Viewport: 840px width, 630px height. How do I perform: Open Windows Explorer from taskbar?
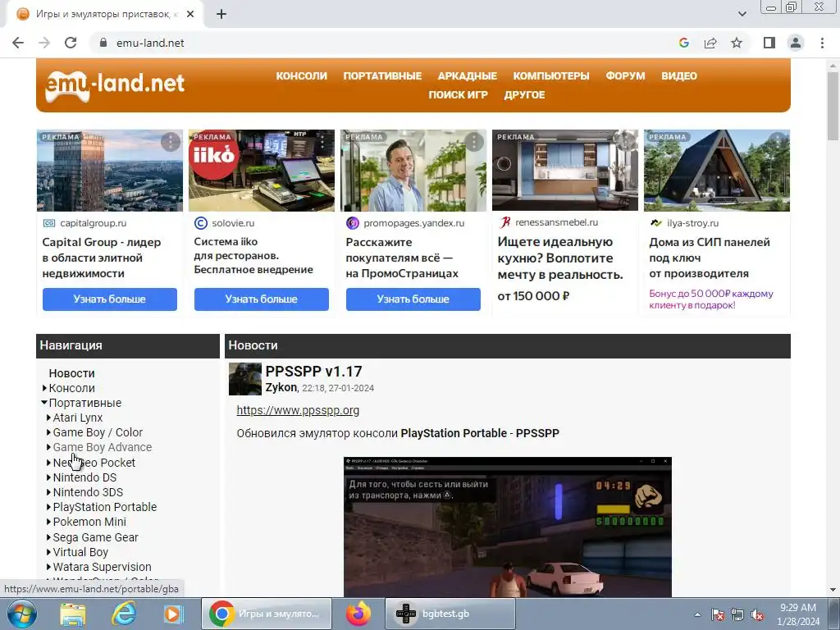coord(73,614)
